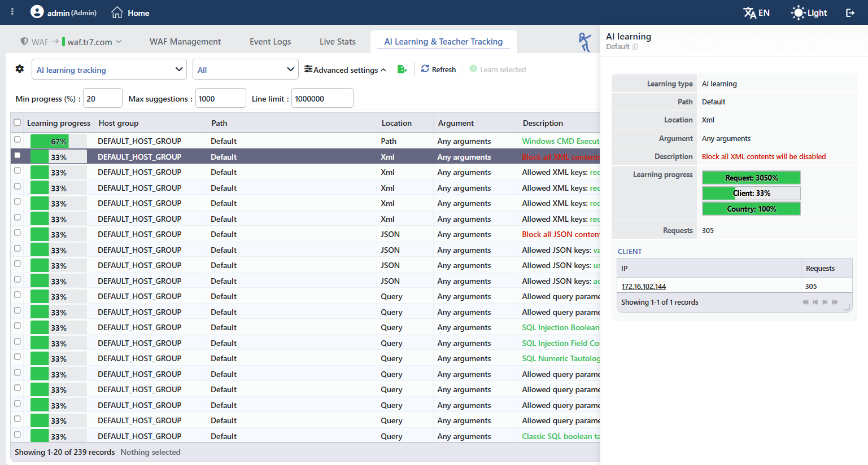Screen dimensions: 868x465
Task: Open client IP 172.16.102.144 link
Action: point(644,286)
